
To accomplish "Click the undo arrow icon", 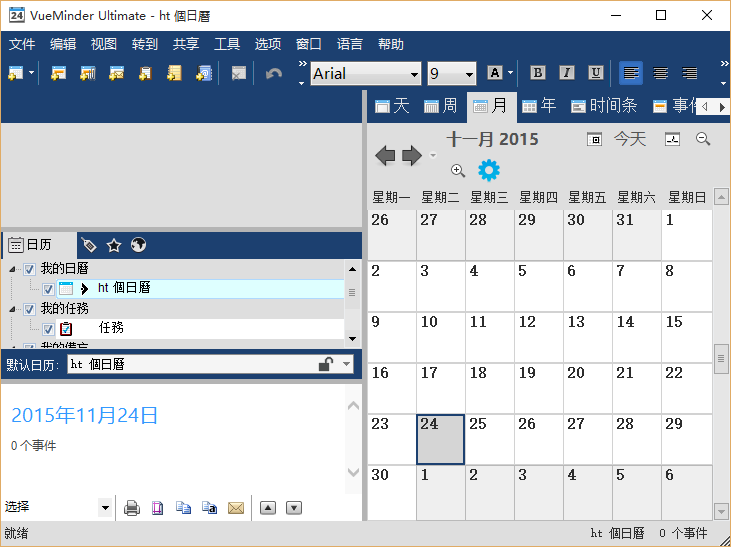I will [274, 74].
